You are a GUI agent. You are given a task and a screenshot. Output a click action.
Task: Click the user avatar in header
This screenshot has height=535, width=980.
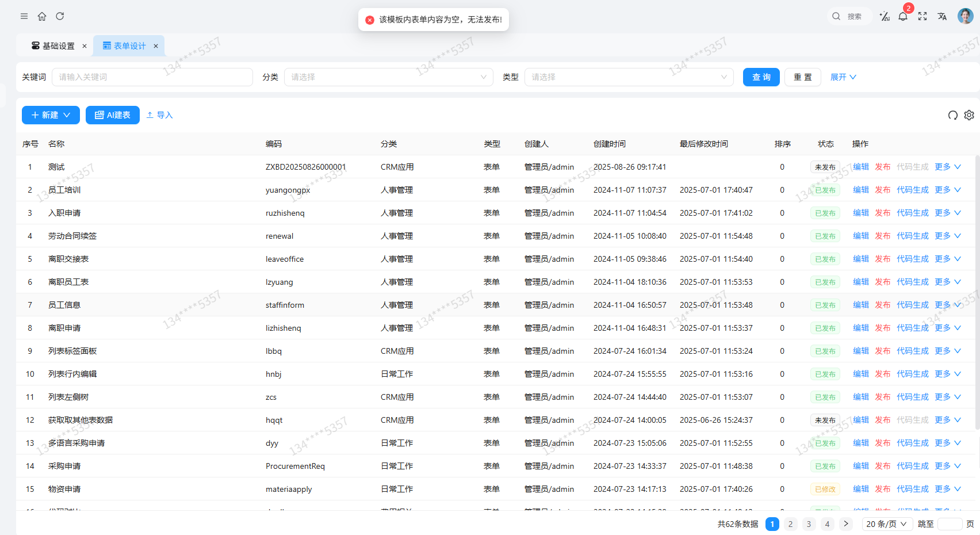click(x=965, y=16)
